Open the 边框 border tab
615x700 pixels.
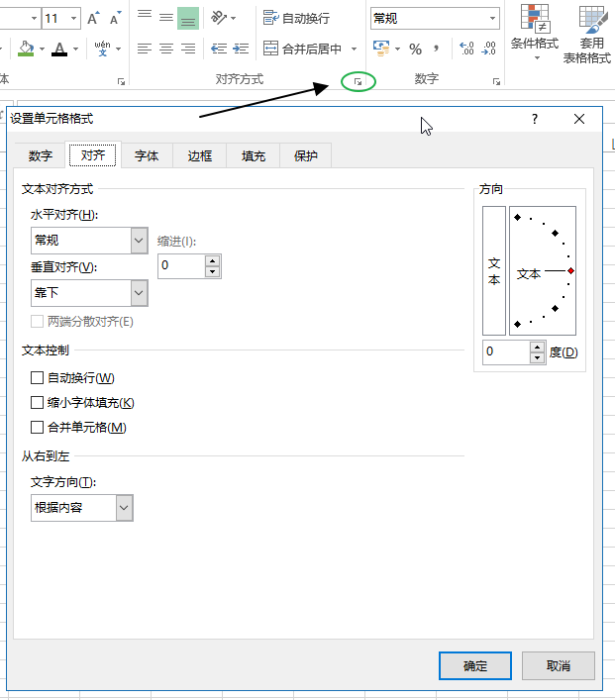[x=200, y=156]
